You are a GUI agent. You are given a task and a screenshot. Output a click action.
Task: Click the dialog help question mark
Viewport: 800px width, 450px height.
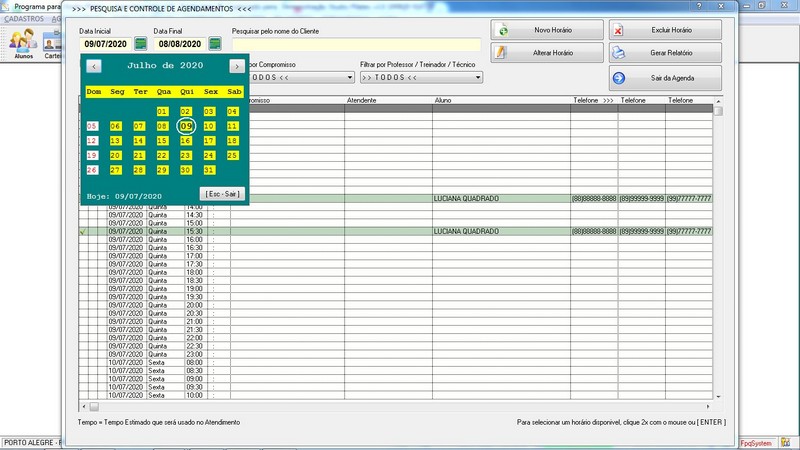pyautogui.click(x=699, y=6)
